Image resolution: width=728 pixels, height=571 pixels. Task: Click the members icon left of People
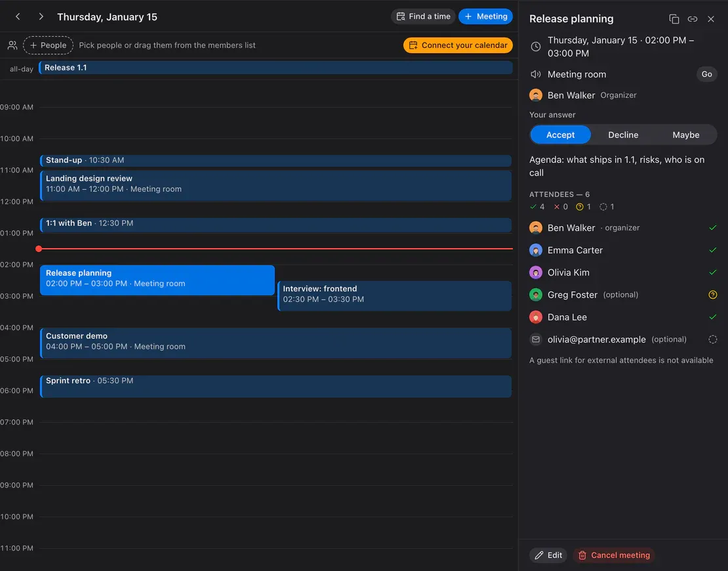tap(12, 45)
